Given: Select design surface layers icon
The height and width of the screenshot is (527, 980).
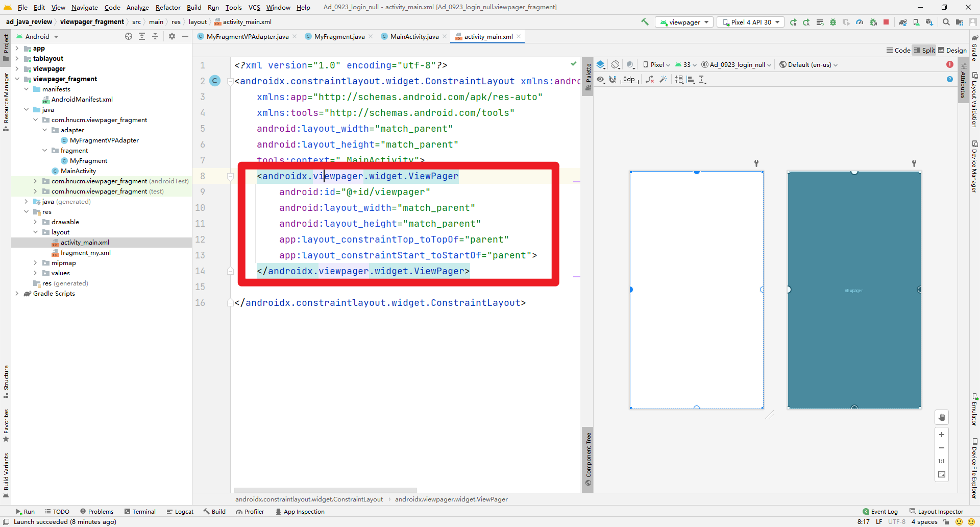Looking at the screenshot, I should click(601, 64).
